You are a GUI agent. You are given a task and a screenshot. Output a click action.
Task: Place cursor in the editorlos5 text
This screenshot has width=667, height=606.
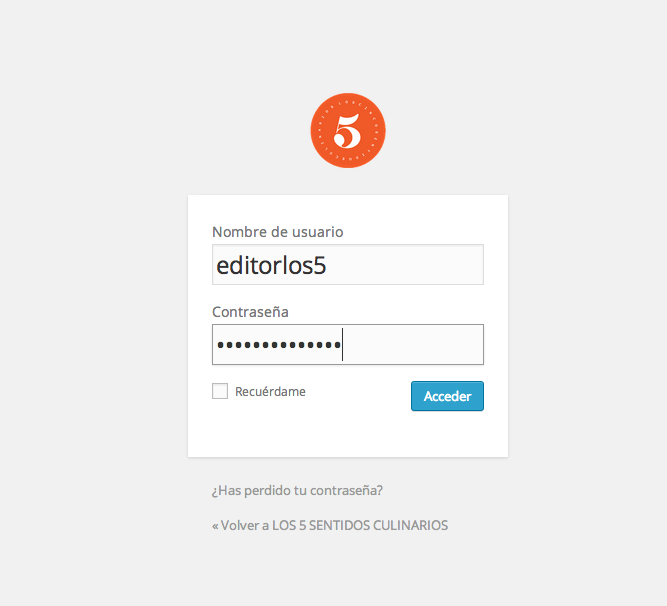point(271,265)
